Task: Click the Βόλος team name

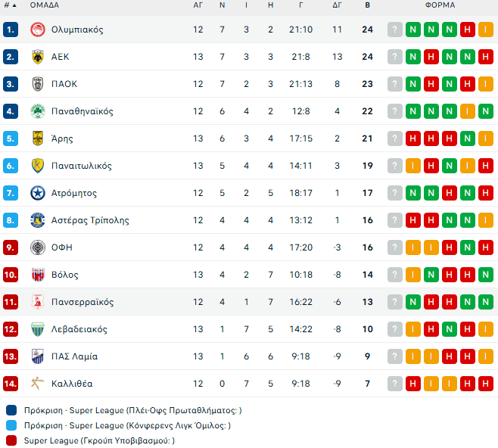Action: tap(65, 275)
